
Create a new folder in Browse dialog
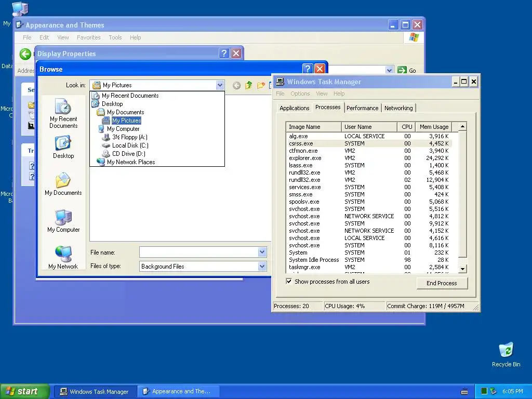[261, 86]
